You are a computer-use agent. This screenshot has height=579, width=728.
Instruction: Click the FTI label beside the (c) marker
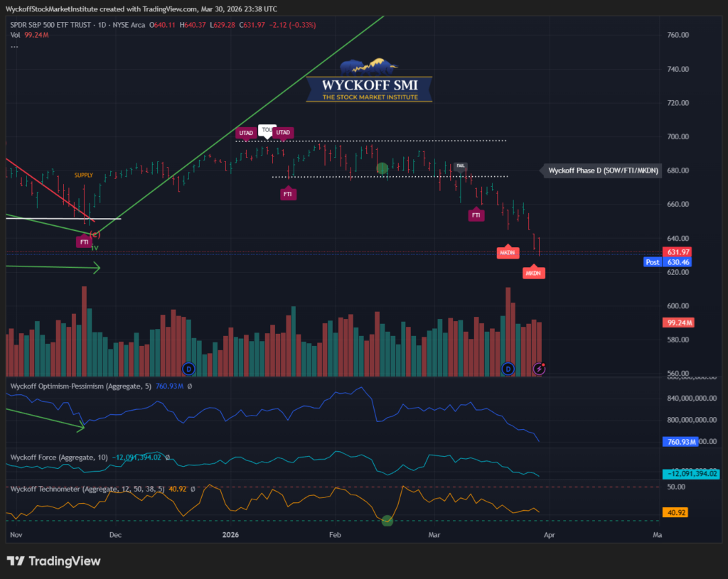click(x=84, y=242)
